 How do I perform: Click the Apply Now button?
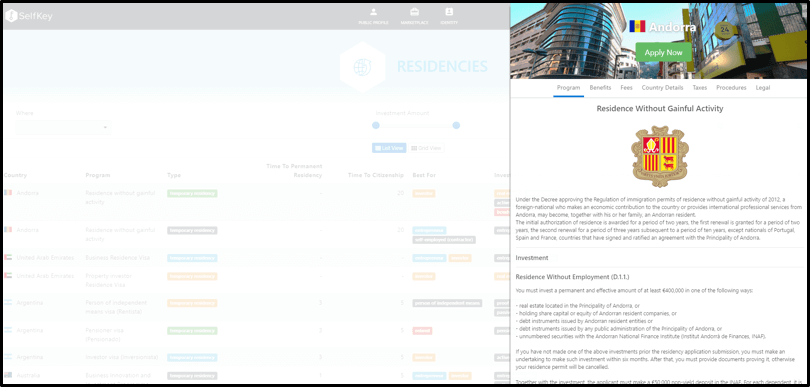664,53
